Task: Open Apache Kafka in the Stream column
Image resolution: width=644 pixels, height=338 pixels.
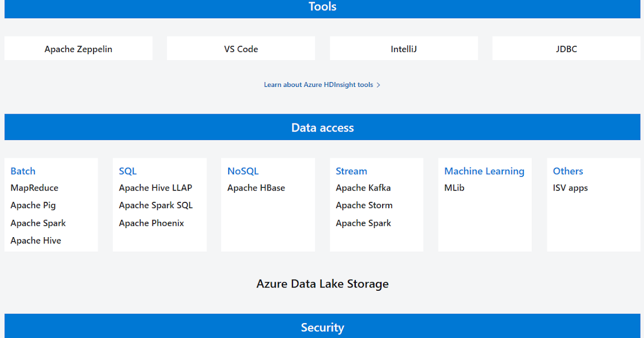Action: pyautogui.click(x=363, y=188)
